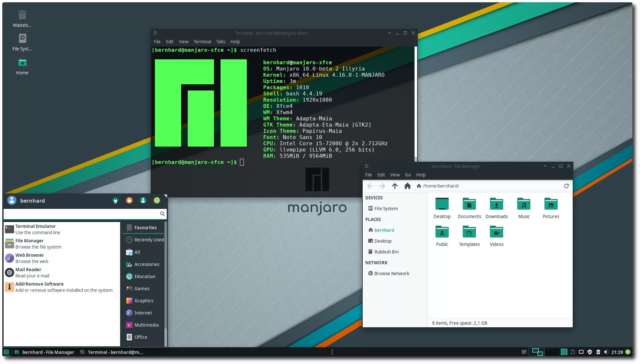The height and width of the screenshot is (364, 640).
Task: Click Browse Network in the sidebar
Action: (x=392, y=273)
